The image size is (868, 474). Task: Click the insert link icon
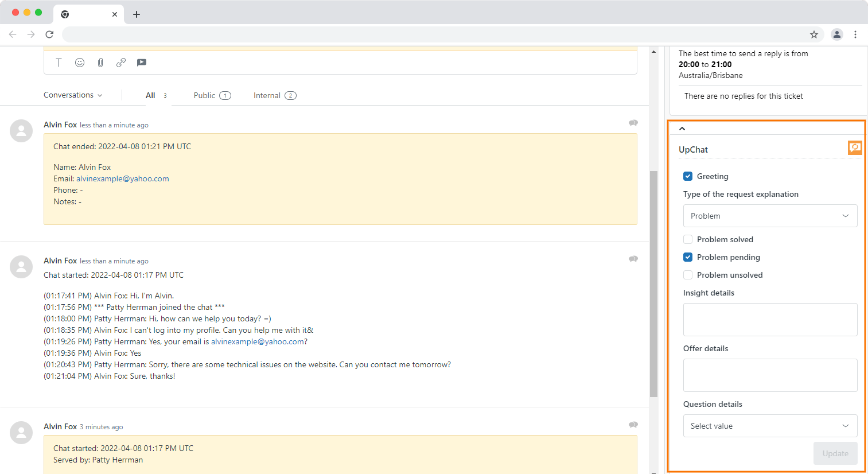pos(121,63)
